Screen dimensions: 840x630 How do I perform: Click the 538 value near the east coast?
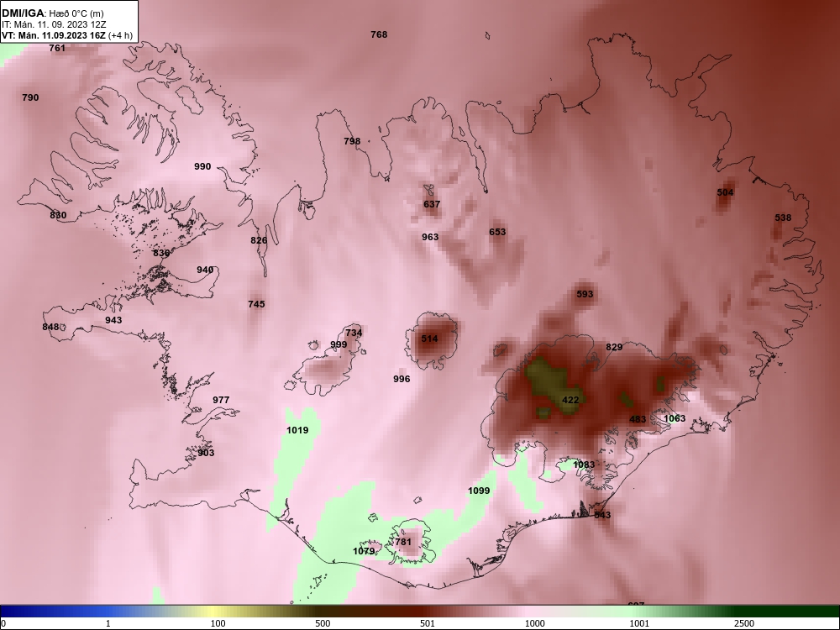pos(783,218)
